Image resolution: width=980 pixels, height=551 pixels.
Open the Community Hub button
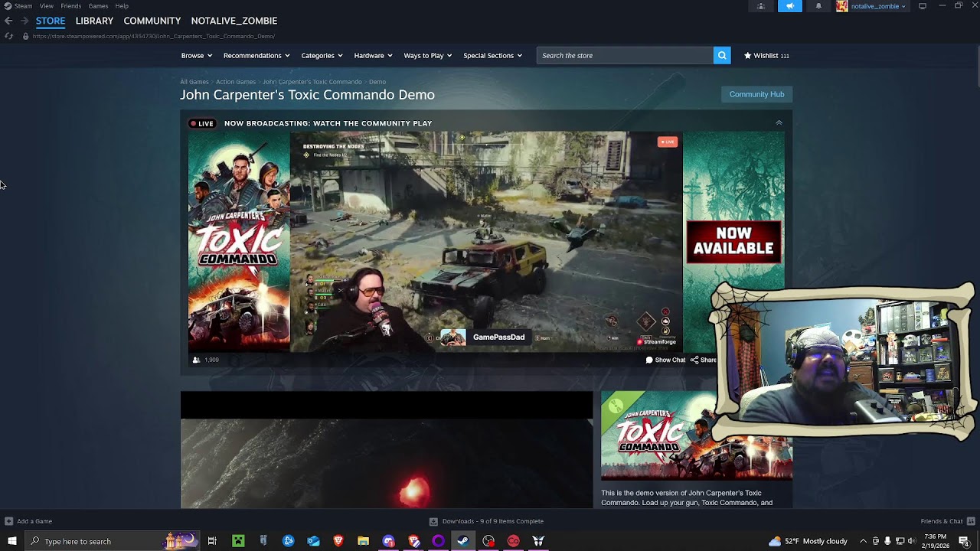pyautogui.click(x=756, y=94)
